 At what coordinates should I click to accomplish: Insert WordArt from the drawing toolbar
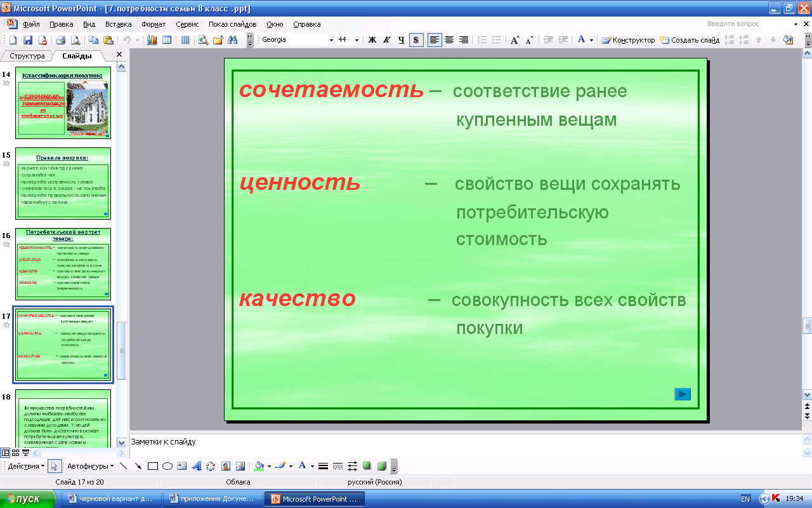coord(196,466)
